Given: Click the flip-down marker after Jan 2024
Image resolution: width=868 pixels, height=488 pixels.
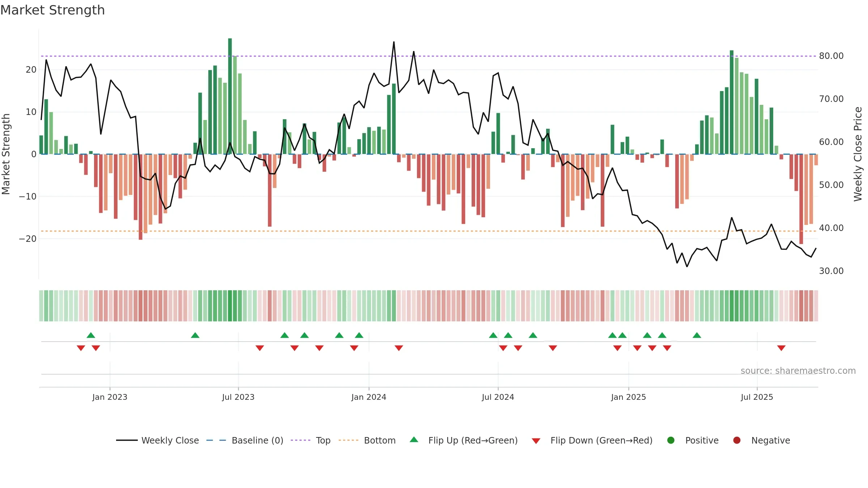Looking at the screenshot, I should tap(399, 348).
